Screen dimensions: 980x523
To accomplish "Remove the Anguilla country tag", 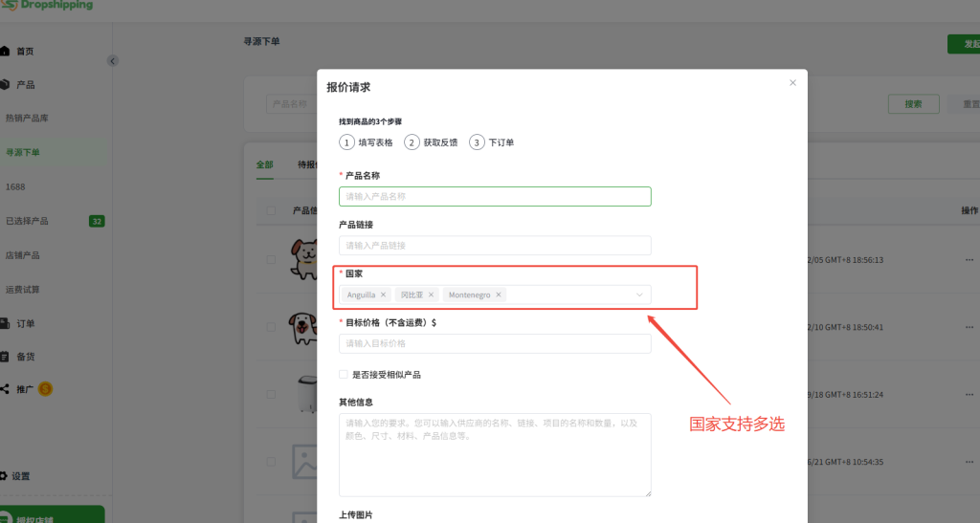I will click(x=383, y=295).
